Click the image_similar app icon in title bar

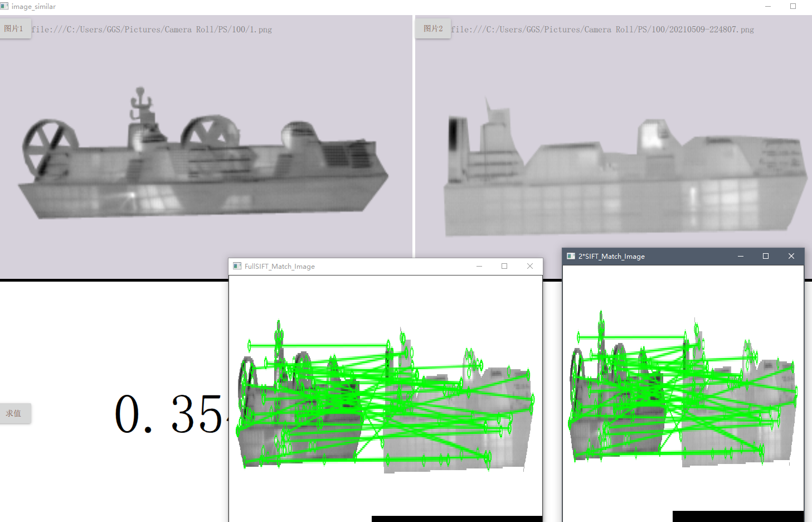(6, 6)
